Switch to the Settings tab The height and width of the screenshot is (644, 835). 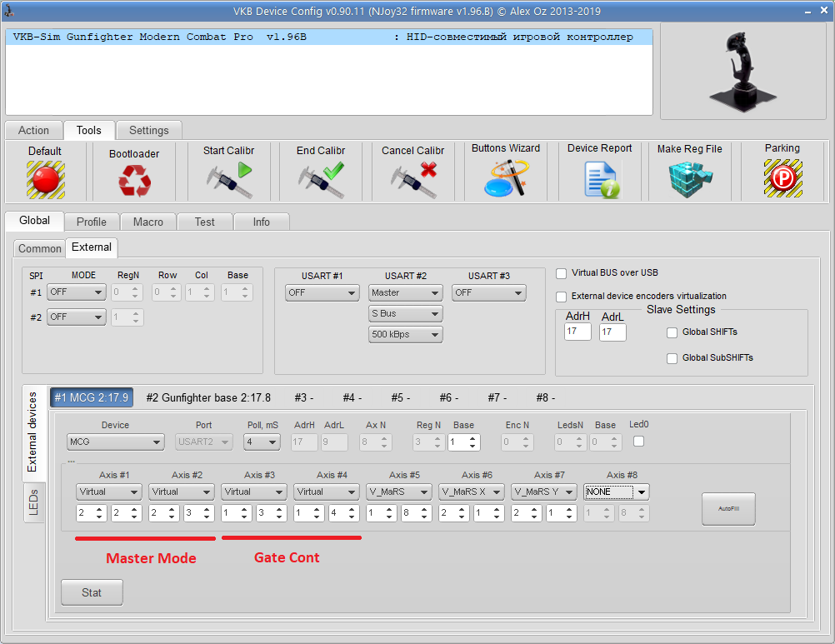tap(149, 130)
